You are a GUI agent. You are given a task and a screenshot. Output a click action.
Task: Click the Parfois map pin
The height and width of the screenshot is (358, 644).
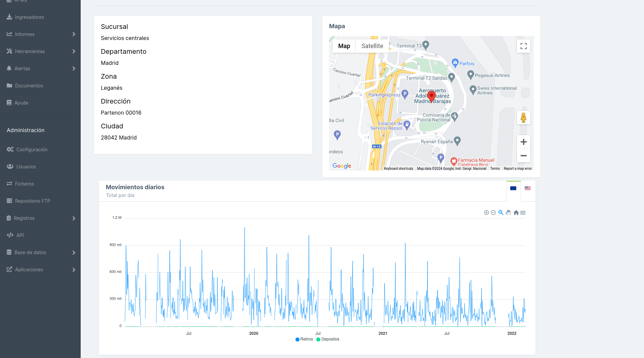[455, 63]
